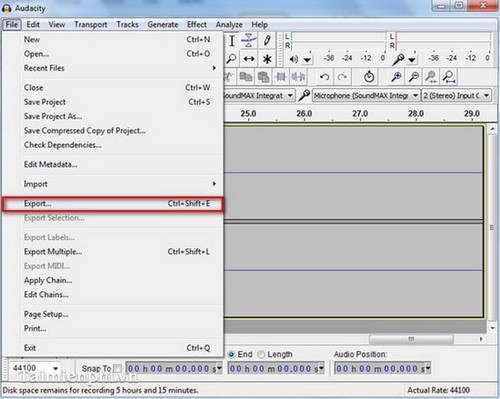This screenshot has width=500, height=399.
Task: Select the Selection (I-beam) tool
Action: pyautogui.click(x=231, y=41)
